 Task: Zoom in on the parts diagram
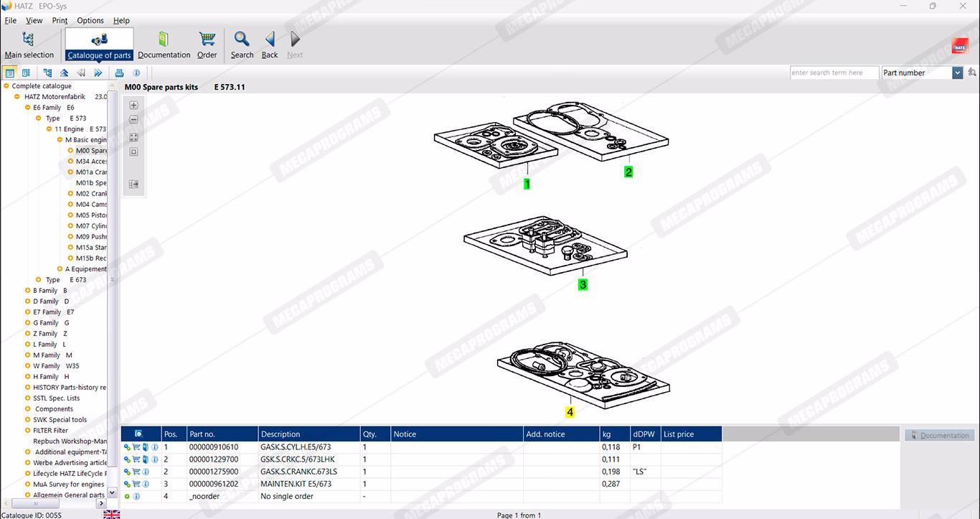coord(133,105)
